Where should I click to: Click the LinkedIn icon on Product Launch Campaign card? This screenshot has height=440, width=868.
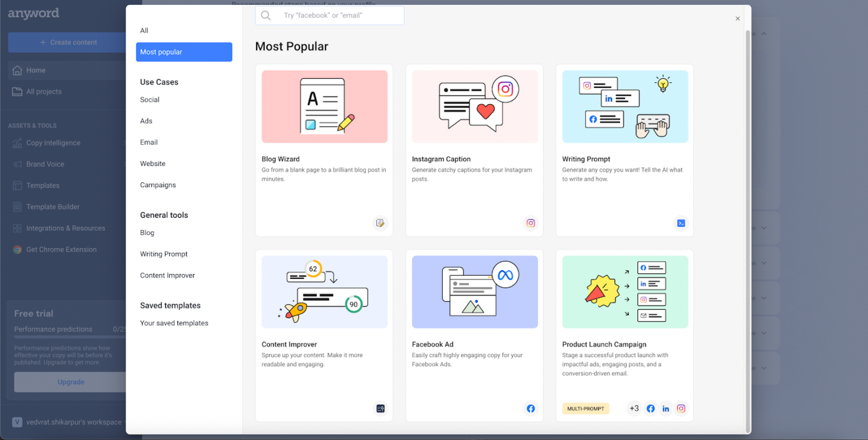[666, 408]
